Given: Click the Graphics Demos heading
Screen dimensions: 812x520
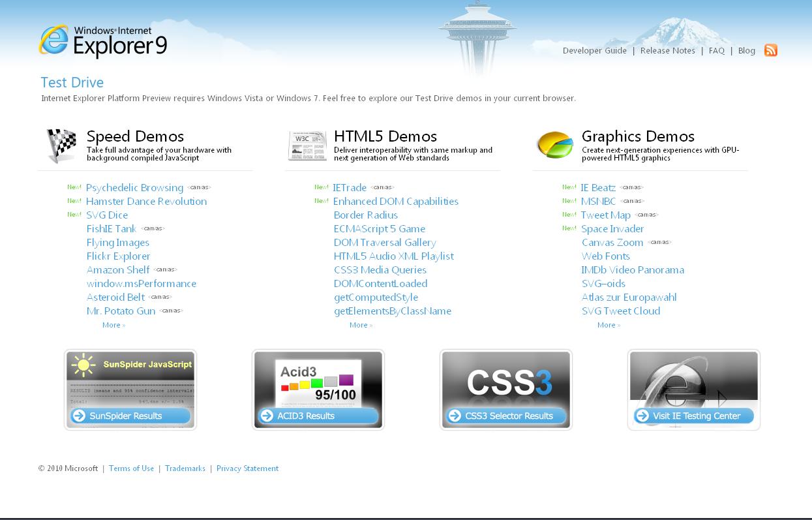Looking at the screenshot, I should click(x=638, y=136).
